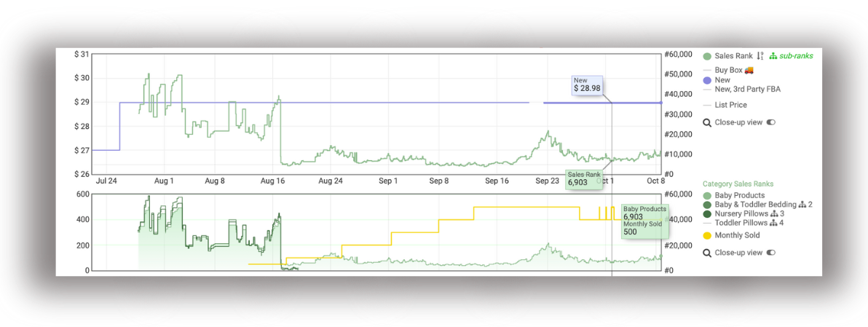Click hierarchy icon beside Nursery Pillows

click(x=774, y=213)
